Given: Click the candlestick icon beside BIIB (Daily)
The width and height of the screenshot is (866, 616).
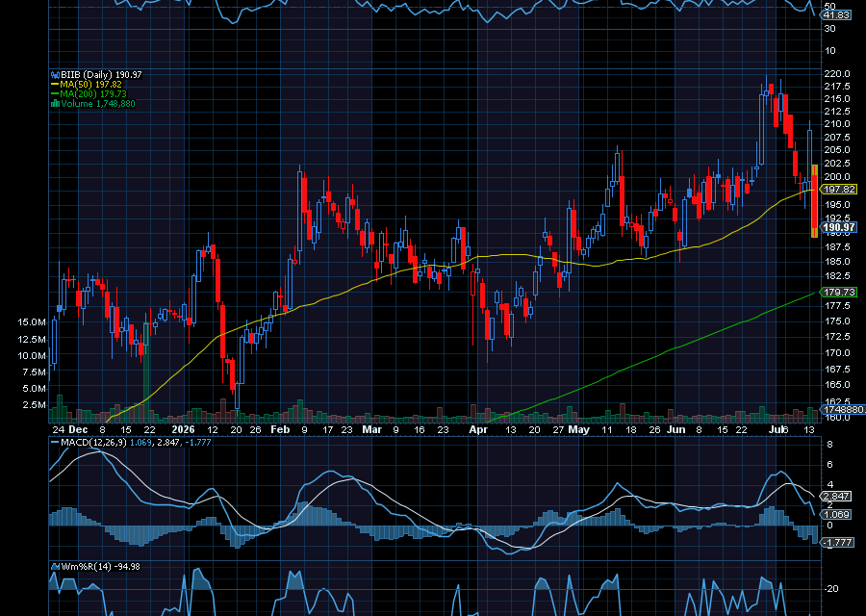Looking at the screenshot, I should pyautogui.click(x=55, y=74).
